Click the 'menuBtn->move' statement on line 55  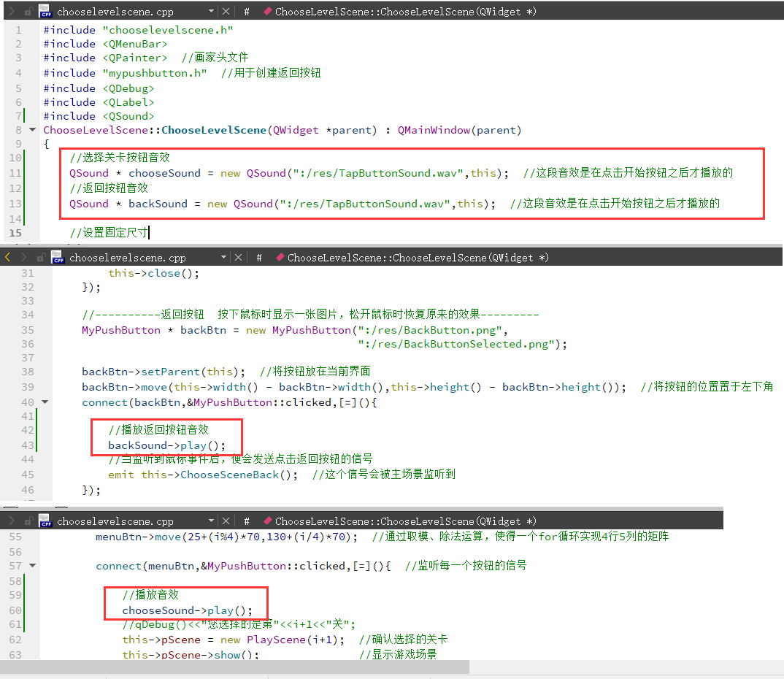pos(227,537)
